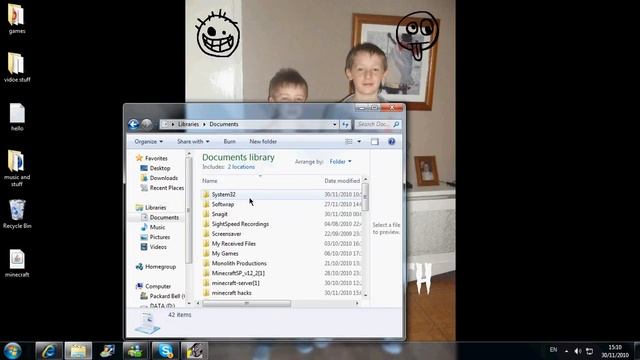This screenshot has width=640, height=360.
Task: Select the System32 folder
Action: pos(223,195)
